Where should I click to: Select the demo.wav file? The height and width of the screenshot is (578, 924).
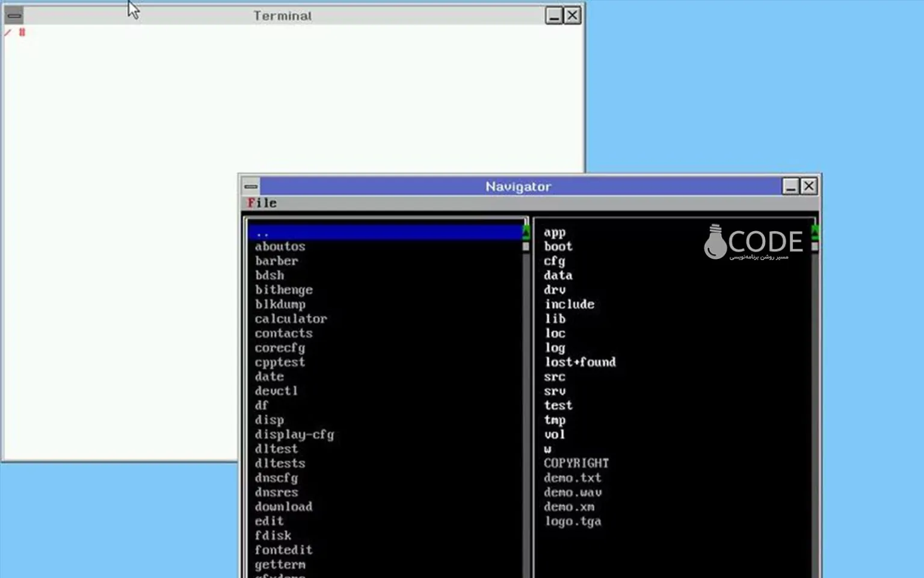[573, 493]
